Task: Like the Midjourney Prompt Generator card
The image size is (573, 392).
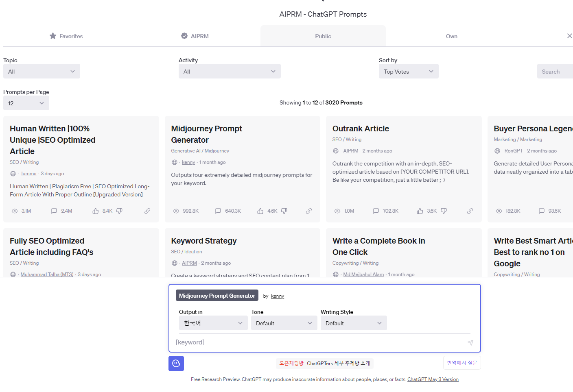Action: pyautogui.click(x=260, y=211)
